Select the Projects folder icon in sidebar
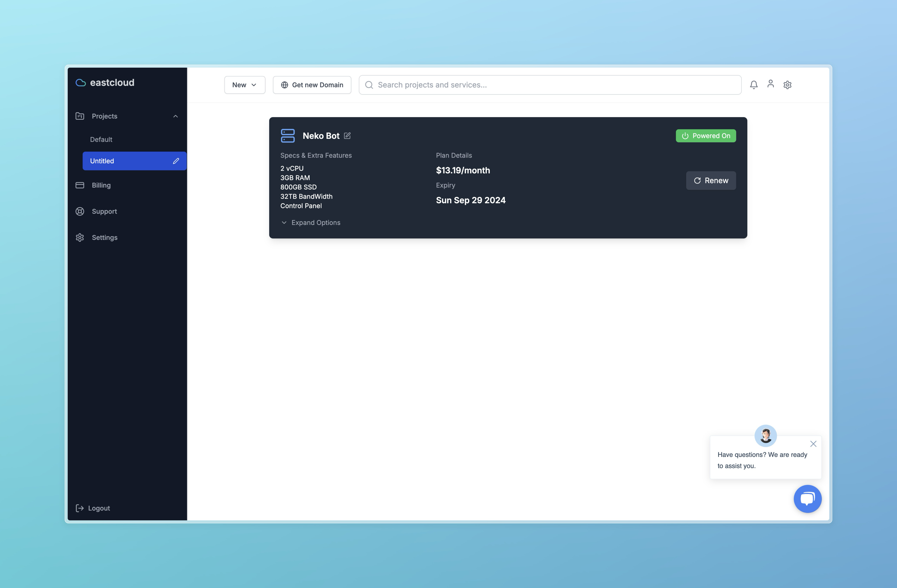 (80, 116)
